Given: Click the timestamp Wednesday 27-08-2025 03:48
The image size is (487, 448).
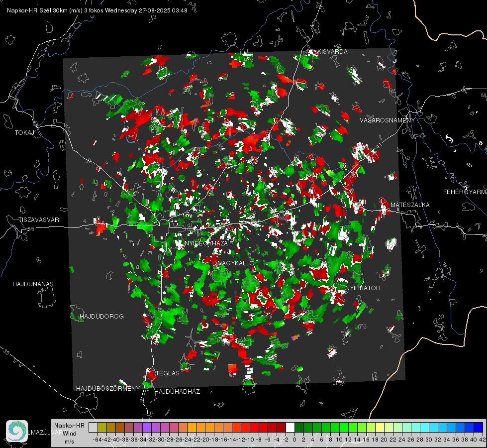Looking at the screenshot, I should coord(146,10).
